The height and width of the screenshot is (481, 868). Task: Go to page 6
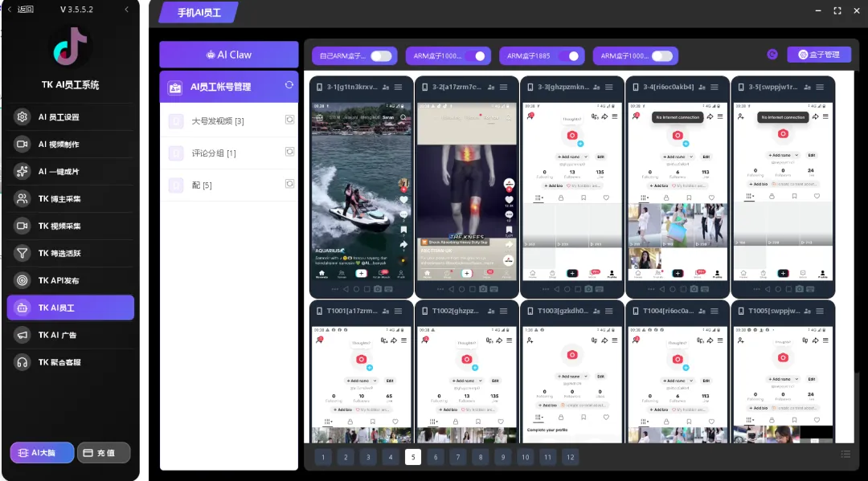click(436, 457)
